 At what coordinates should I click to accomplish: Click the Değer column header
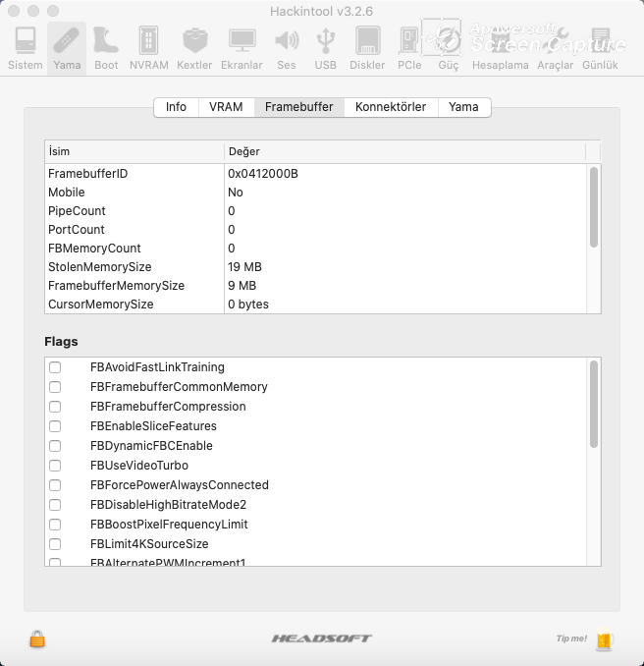click(405, 151)
